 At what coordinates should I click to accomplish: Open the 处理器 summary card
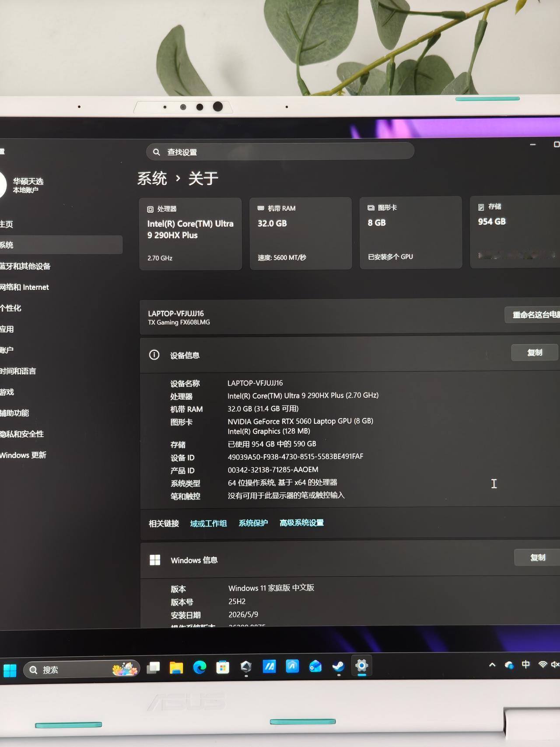(x=190, y=234)
